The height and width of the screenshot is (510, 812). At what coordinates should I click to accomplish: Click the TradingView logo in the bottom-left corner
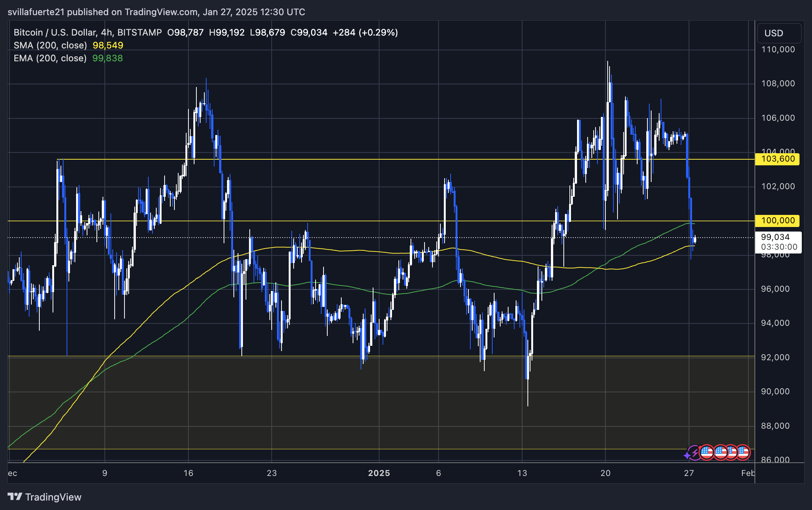15,497
